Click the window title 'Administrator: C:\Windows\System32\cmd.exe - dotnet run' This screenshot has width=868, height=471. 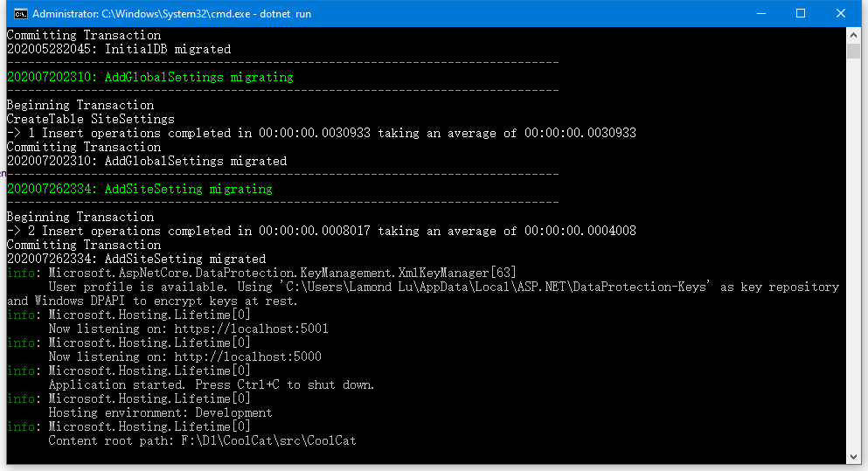171,14
